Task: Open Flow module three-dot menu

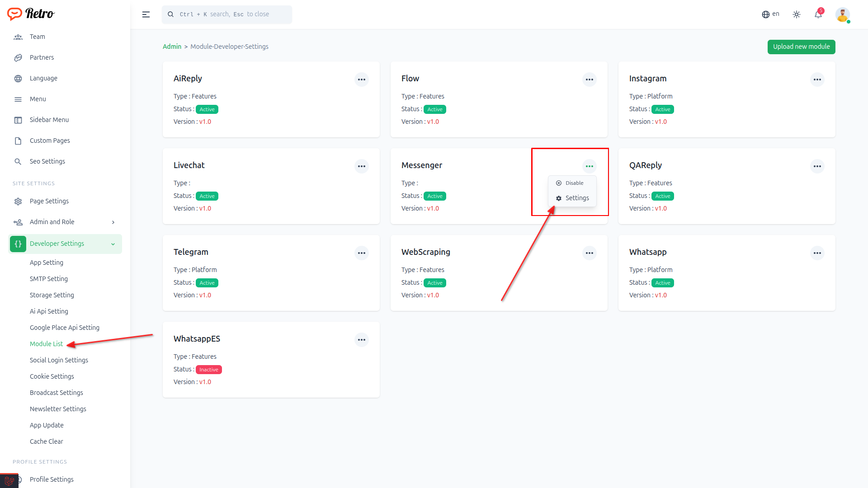Action: [x=589, y=80]
